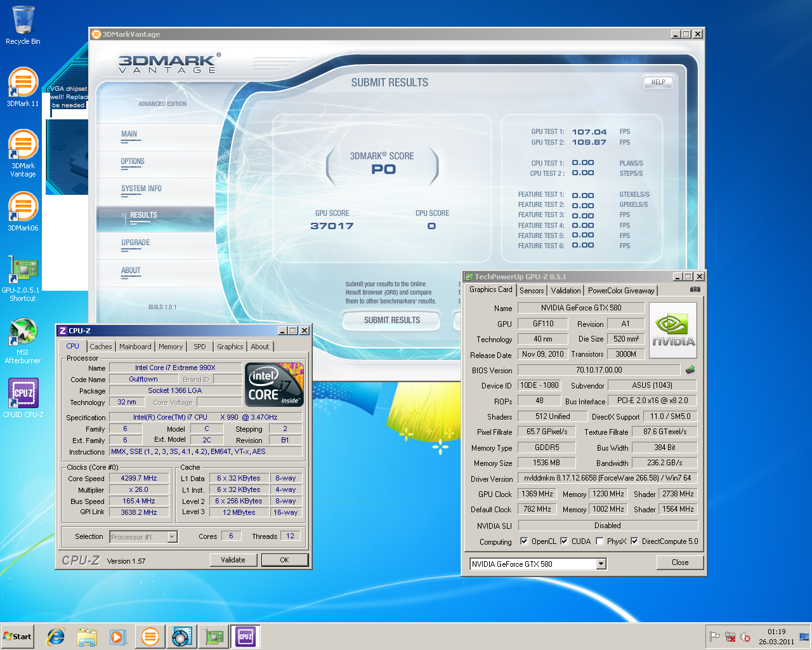Expand the GPU selection dropdown in GPU-Z
812x650 pixels.
point(601,564)
